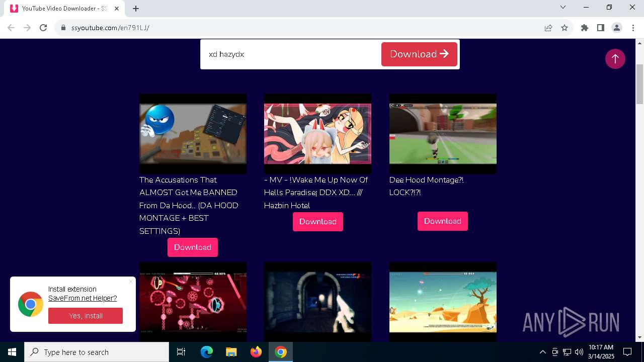Screen dimensions: 644x362
Task: Click the Chrome taskbar icon
Action: click(281, 352)
